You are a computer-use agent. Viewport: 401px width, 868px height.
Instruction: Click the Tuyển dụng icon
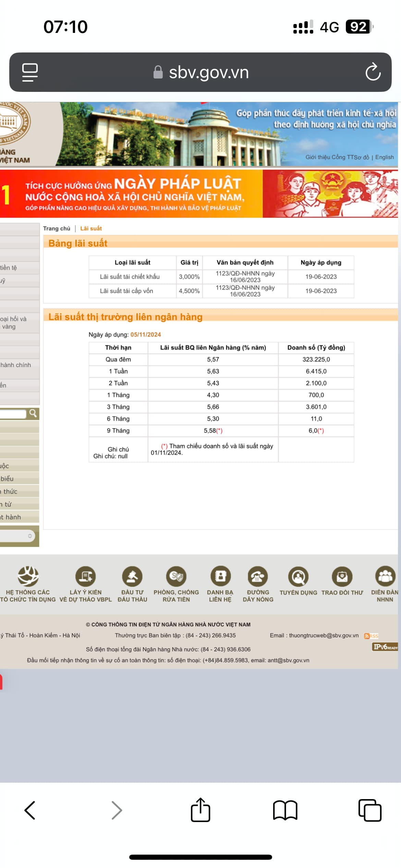pos(298,576)
